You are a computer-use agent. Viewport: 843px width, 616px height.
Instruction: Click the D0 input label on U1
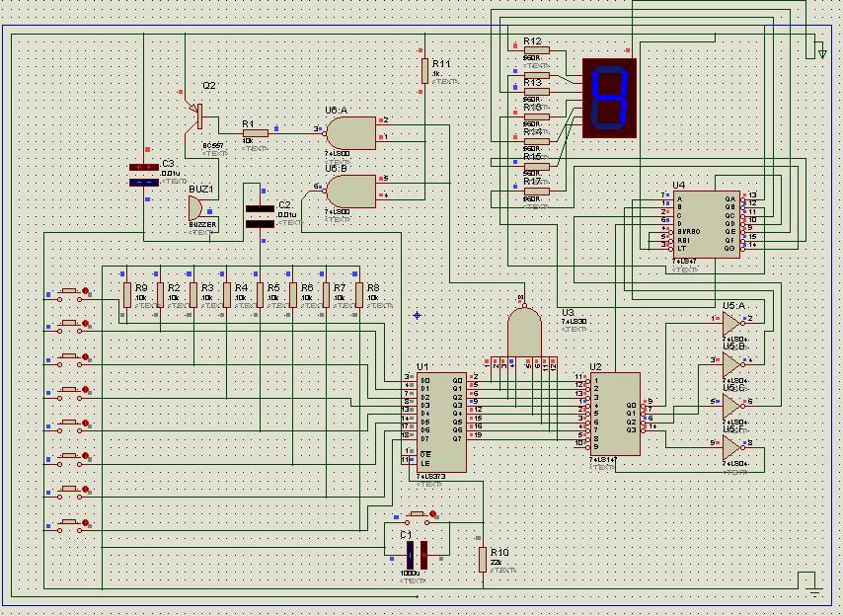(425, 381)
